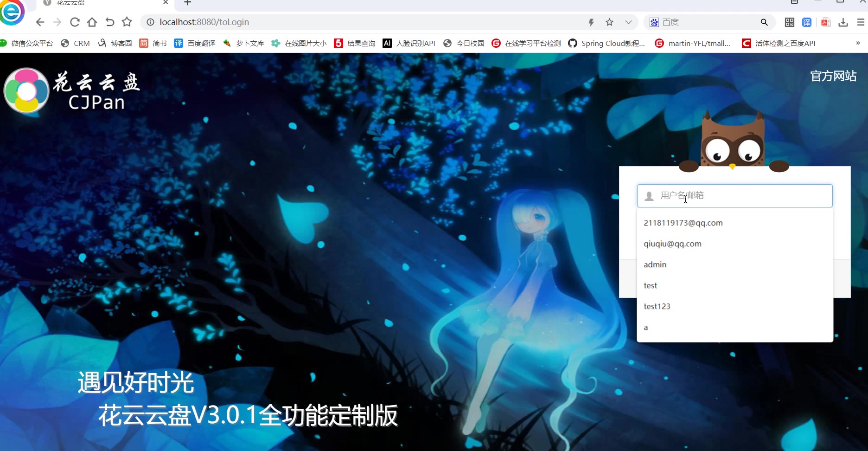The width and height of the screenshot is (868, 451).
Task: Click the red PDF extension icon
Action: 825,22
